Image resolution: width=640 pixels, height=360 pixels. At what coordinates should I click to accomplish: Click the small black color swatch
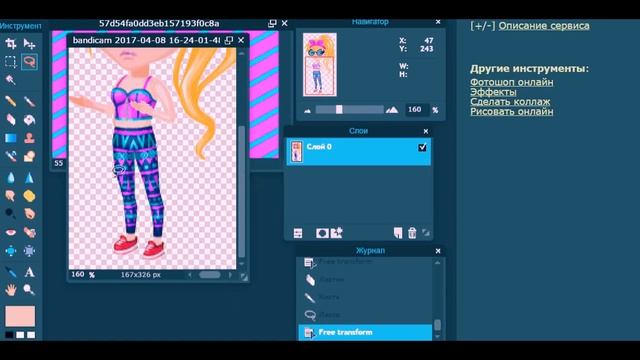coord(9,335)
